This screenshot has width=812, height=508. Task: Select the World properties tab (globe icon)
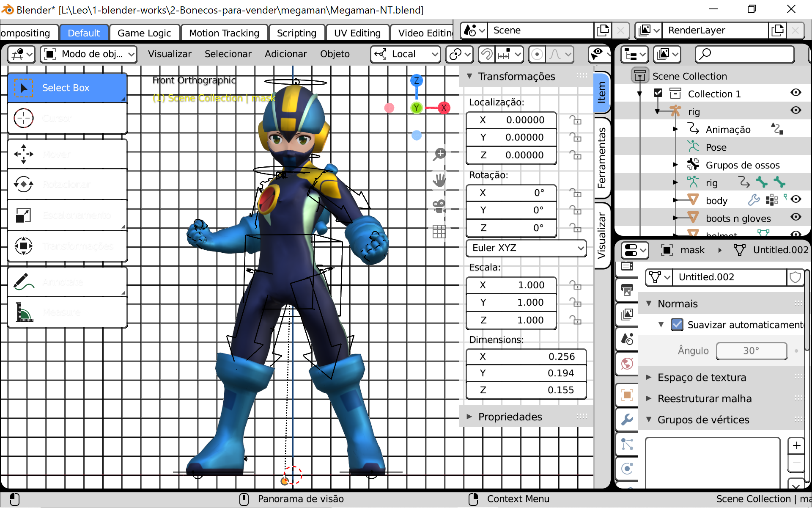[627, 363]
